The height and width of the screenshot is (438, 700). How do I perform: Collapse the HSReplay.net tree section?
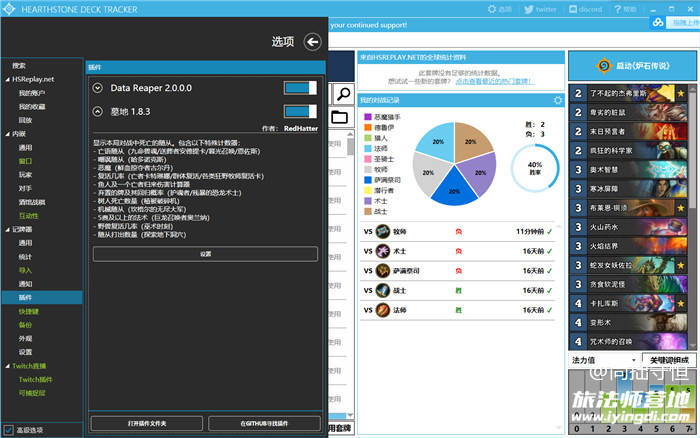point(8,79)
